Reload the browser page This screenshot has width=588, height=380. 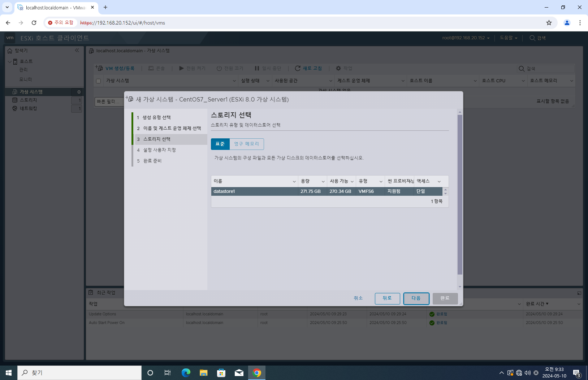tap(34, 23)
